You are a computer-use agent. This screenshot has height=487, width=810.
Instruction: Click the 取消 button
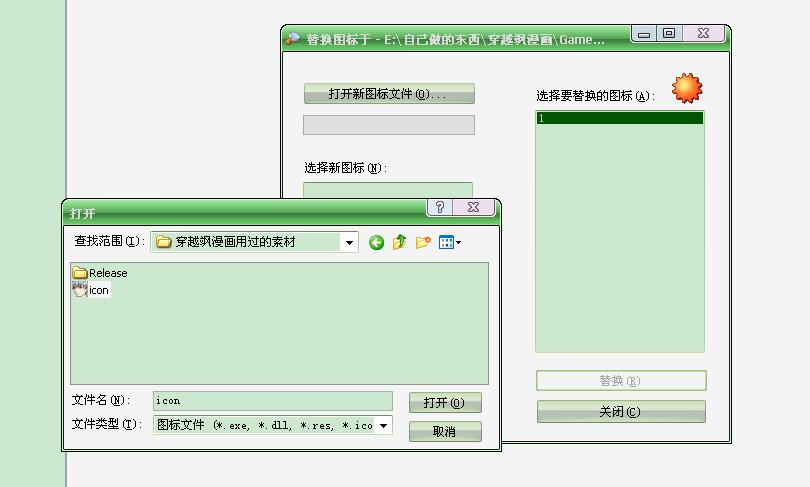coord(445,432)
